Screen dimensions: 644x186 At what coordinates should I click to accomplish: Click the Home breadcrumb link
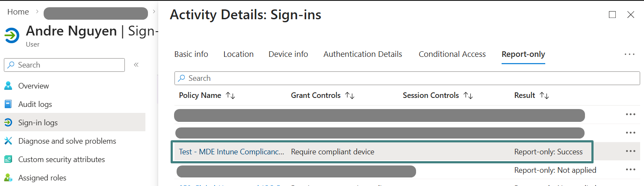tap(18, 12)
